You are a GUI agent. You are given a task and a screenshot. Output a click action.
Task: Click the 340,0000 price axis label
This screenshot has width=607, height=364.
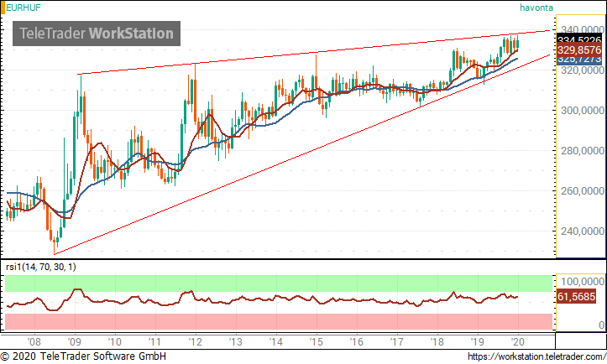tap(582, 30)
